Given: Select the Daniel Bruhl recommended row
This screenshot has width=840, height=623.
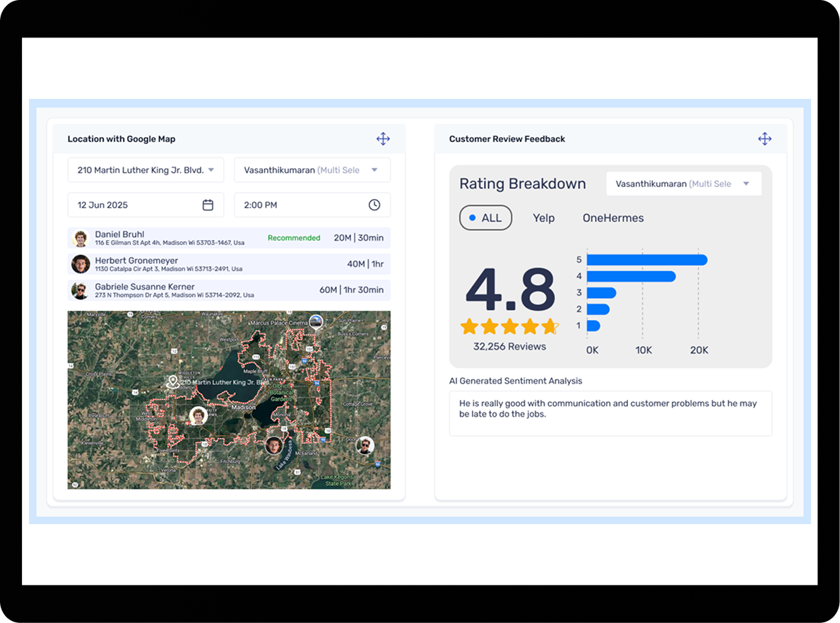Looking at the screenshot, I should pyautogui.click(x=229, y=238).
